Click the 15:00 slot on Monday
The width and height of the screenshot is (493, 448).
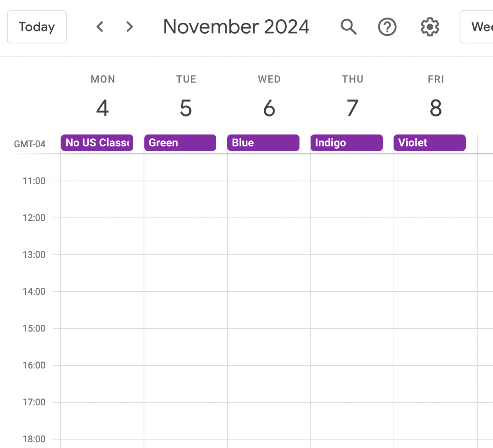(102, 347)
